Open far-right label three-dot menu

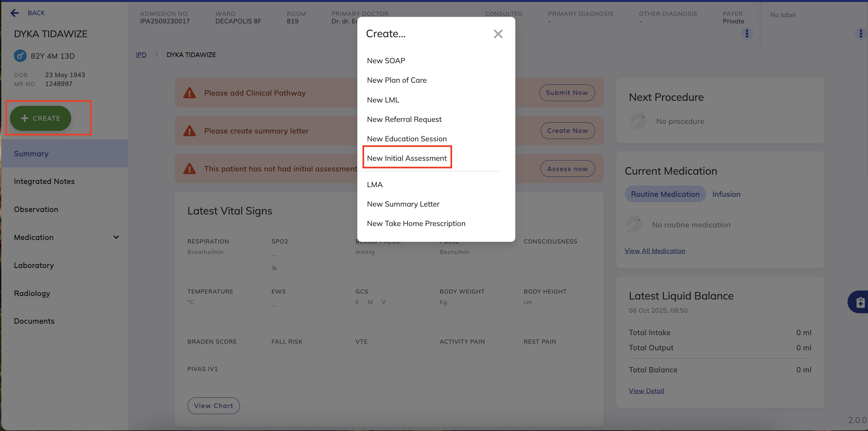click(861, 34)
